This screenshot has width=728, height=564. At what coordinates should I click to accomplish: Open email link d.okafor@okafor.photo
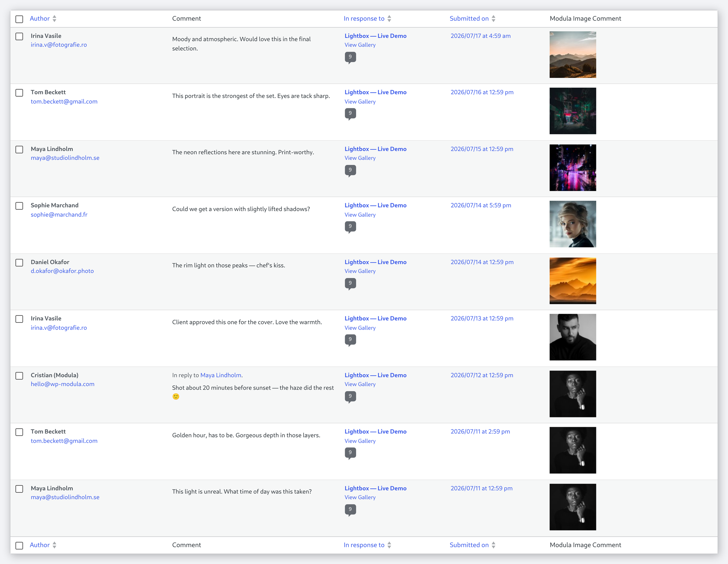coord(62,271)
